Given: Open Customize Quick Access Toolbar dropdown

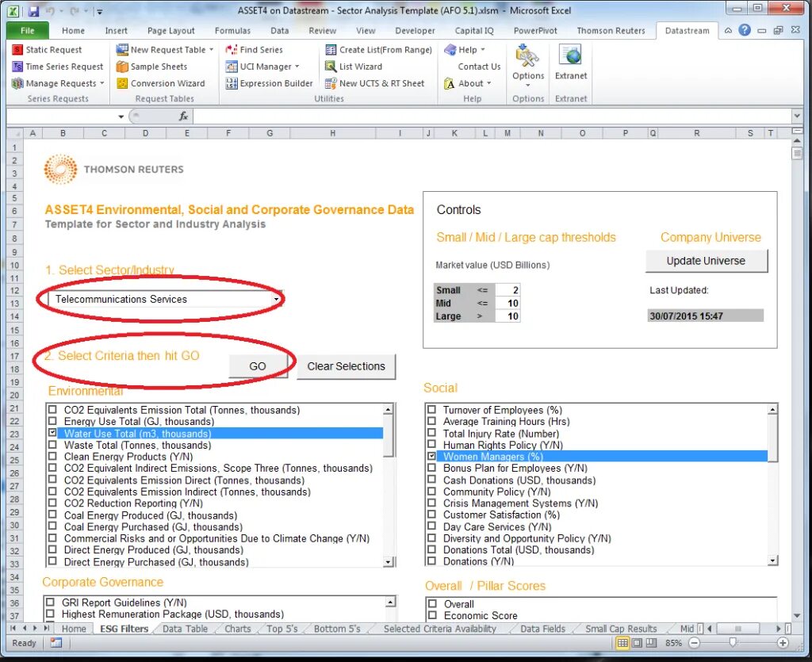Looking at the screenshot, I should (99, 11).
